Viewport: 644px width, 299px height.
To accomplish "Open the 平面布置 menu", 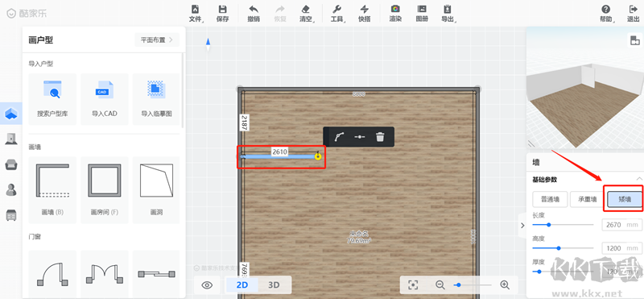I will [x=157, y=40].
